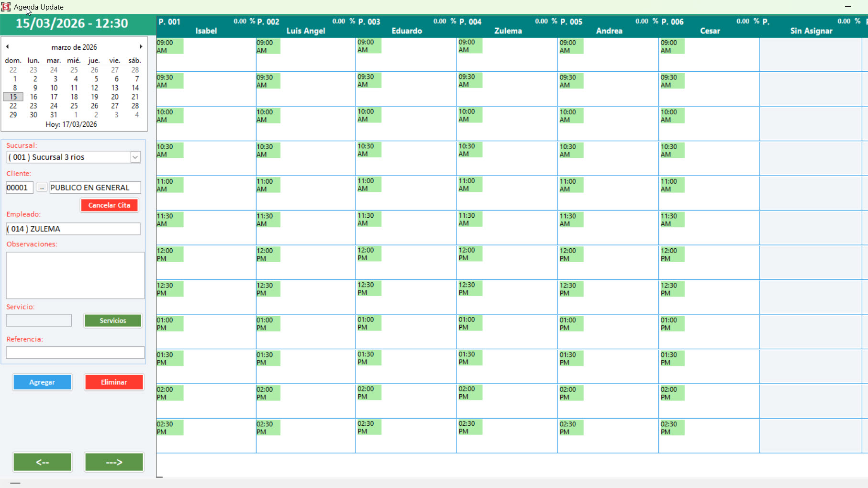Viewport: 868px width, 488px height.
Task: Open the Servicios selector
Action: tap(113, 321)
